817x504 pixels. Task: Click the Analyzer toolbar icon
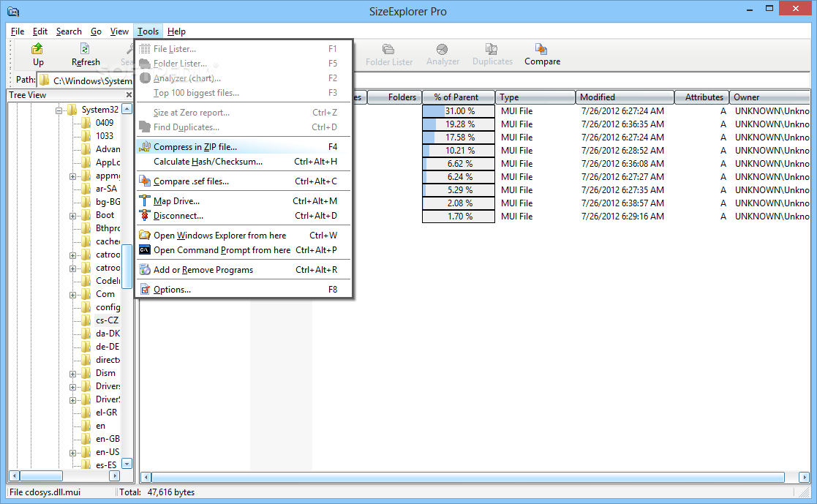[443, 49]
